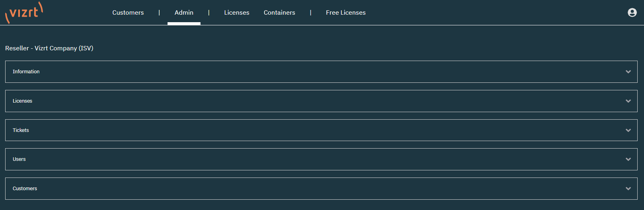Expand the Customers panel chevron arrow

coord(628,189)
